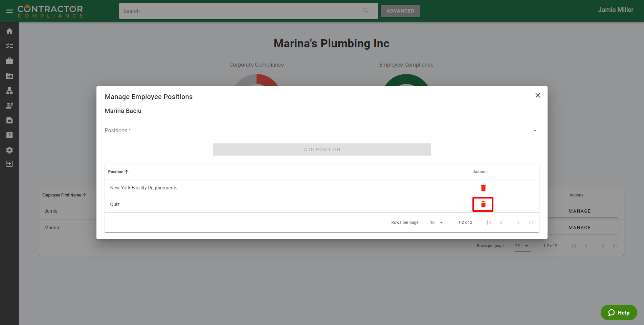Click into the Search field
This screenshot has height=325, width=644.
click(240, 11)
